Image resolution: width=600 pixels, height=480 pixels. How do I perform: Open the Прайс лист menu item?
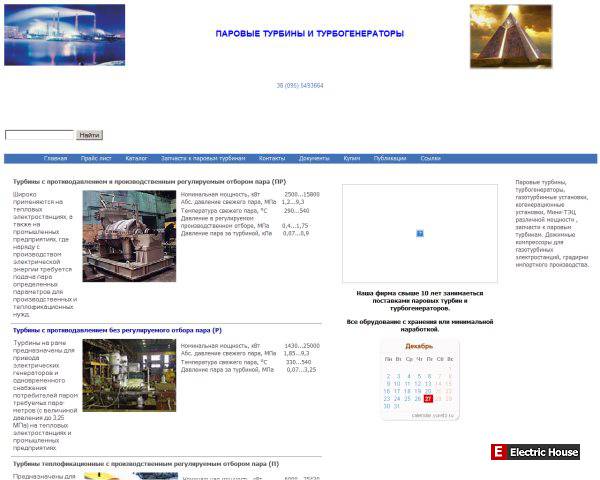point(96,158)
